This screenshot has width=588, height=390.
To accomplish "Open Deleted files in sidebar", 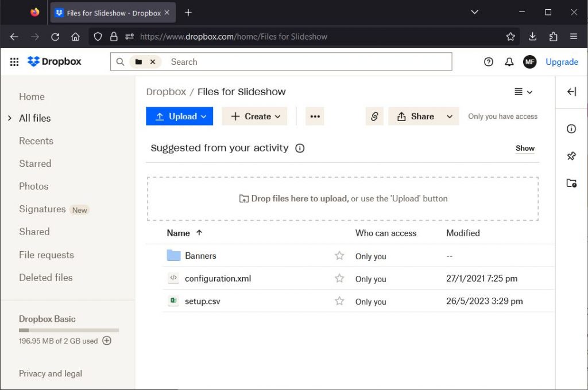I will coord(46,278).
